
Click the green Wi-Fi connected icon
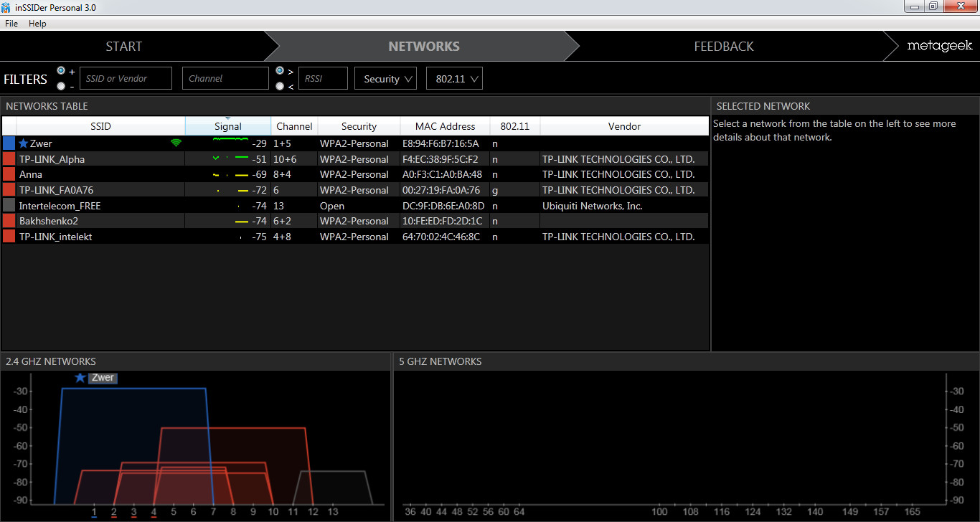(176, 143)
